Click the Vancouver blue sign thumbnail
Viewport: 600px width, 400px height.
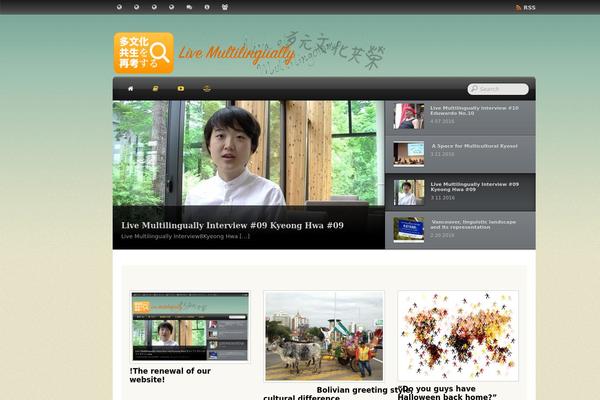409,230
